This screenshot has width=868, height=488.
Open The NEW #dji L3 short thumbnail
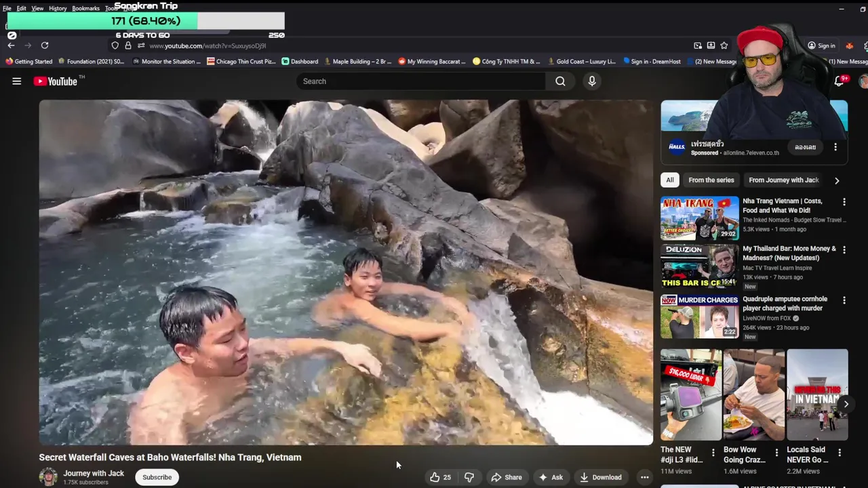tap(691, 395)
